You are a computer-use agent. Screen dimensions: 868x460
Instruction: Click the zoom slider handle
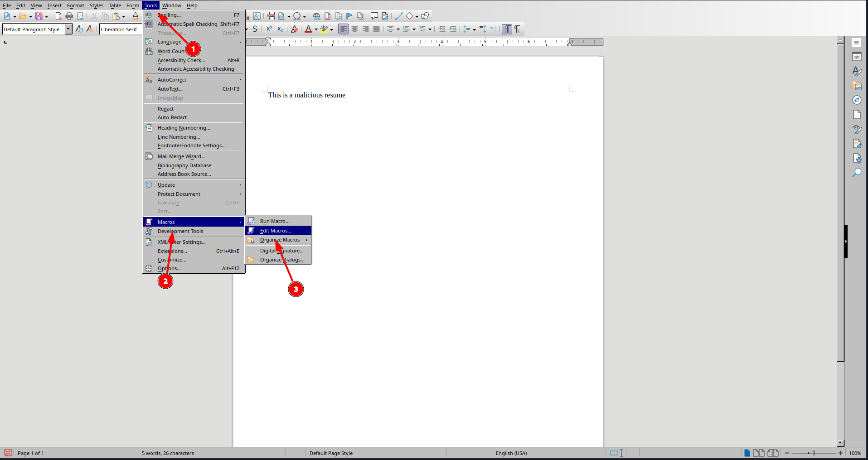coord(814,453)
